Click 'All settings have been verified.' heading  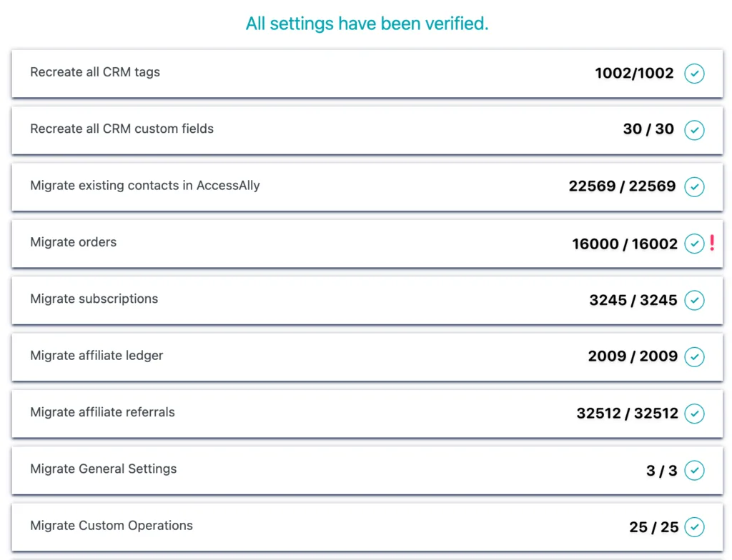(367, 24)
